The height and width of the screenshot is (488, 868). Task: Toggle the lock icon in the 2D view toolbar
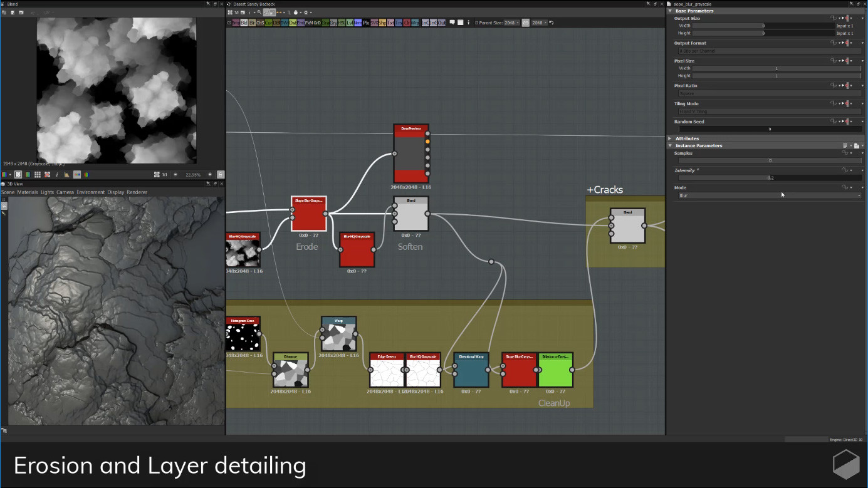point(221,174)
